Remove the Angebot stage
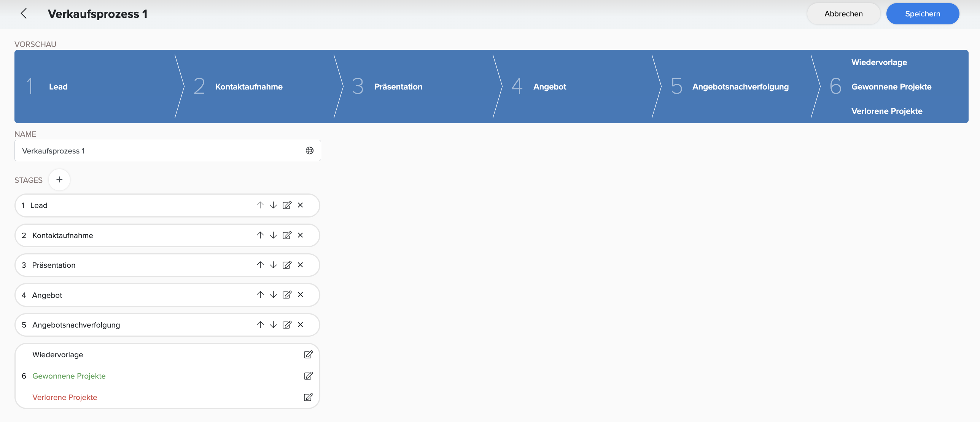 coord(301,294)
